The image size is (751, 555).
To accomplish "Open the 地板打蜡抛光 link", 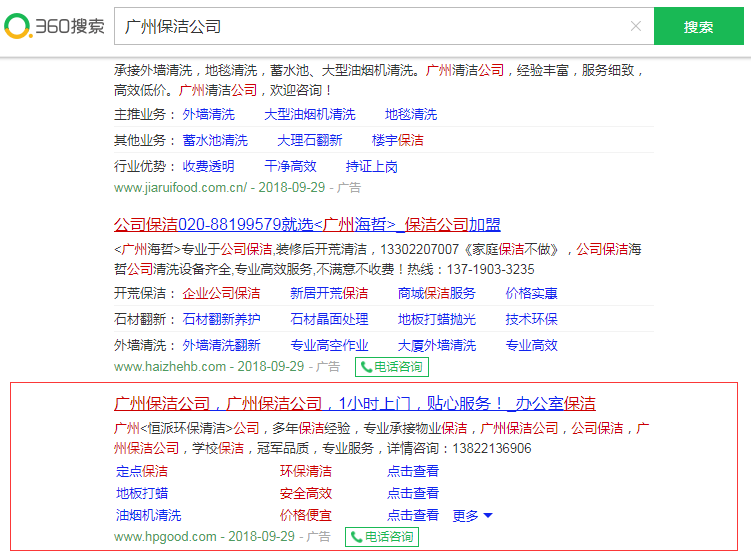I will coord(437,319).
